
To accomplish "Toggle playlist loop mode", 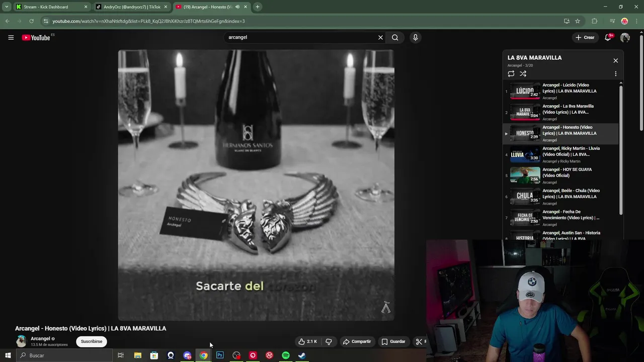I will (511, 73).
